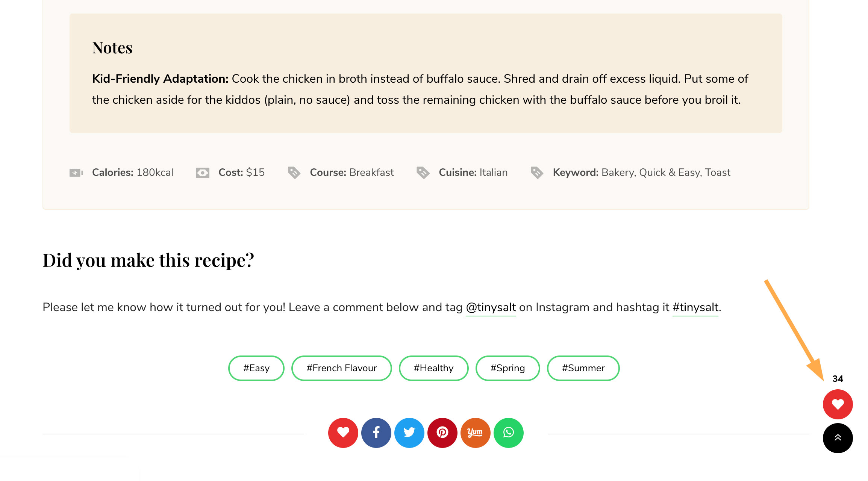Click the Calories battery icon
This screenshot has height=481, width=868.
(x=76, y=172)
